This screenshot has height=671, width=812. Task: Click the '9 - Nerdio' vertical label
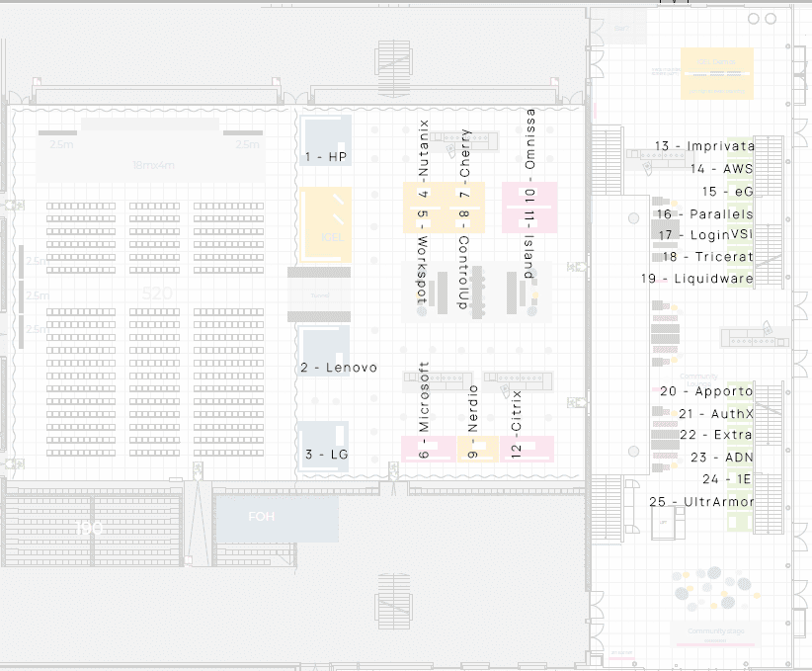tap(473, 421)
